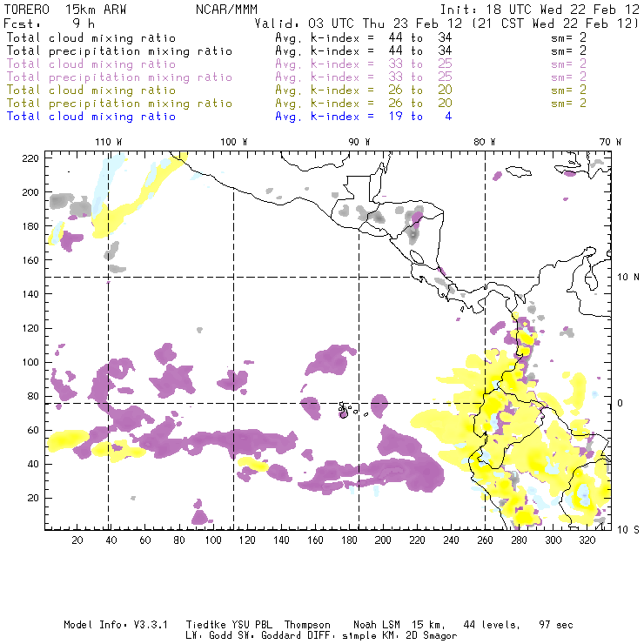644x644 pixels.
Task: Select 'KM: 2D Smagor' in the footer
Action: click(x=419, y=635)
